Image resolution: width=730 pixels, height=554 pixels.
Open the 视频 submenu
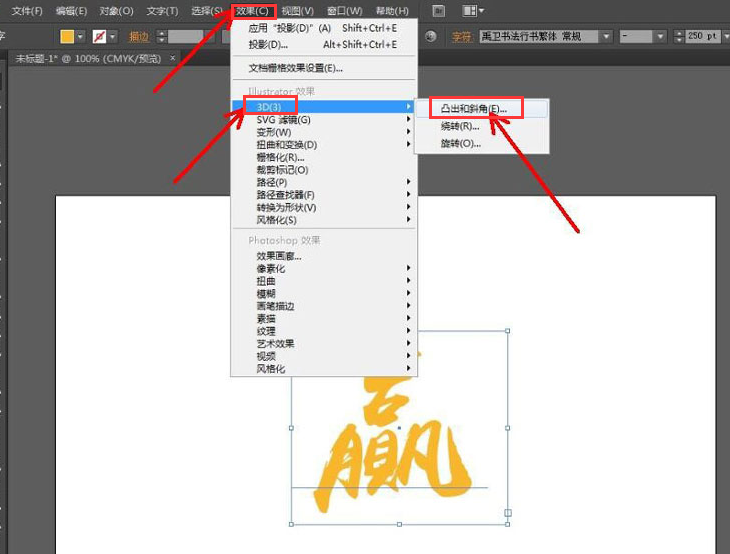click(x=324, y=357)
